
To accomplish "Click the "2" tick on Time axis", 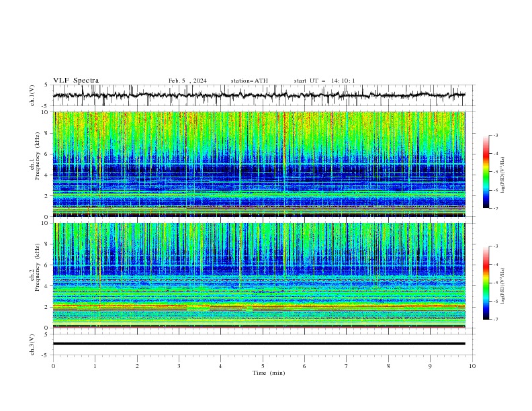I will click(137, 366).
